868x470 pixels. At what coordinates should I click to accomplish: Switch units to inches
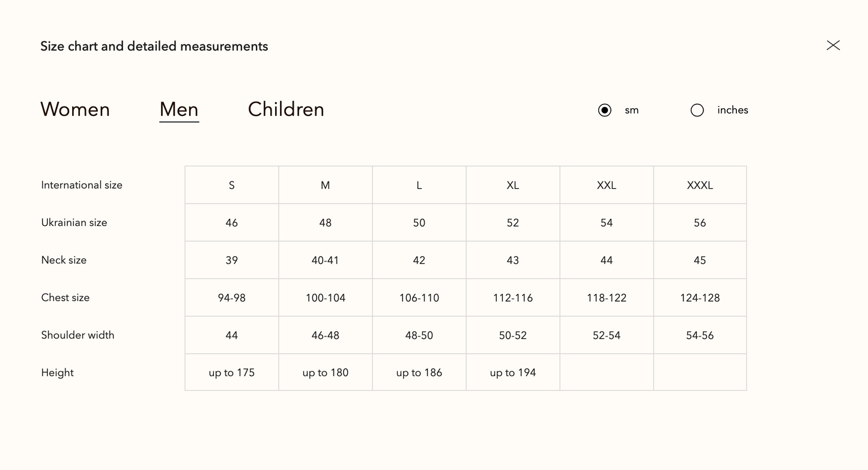click(x=697, y=111)
